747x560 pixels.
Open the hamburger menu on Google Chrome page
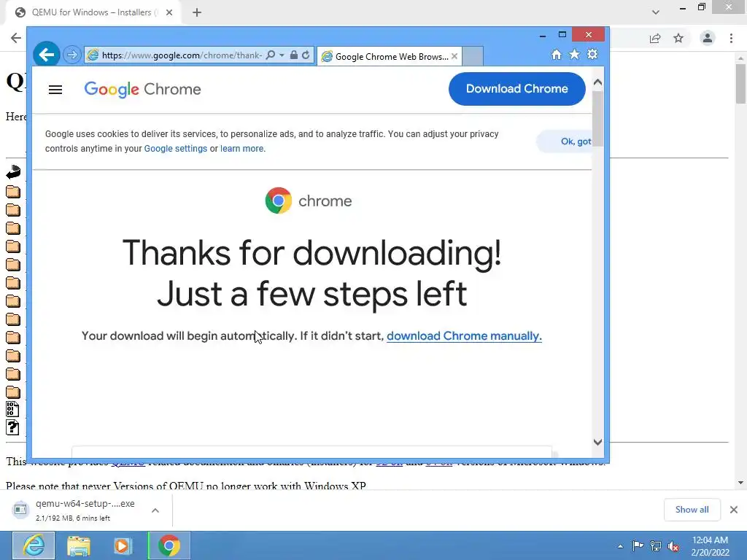tap(55, 90)
